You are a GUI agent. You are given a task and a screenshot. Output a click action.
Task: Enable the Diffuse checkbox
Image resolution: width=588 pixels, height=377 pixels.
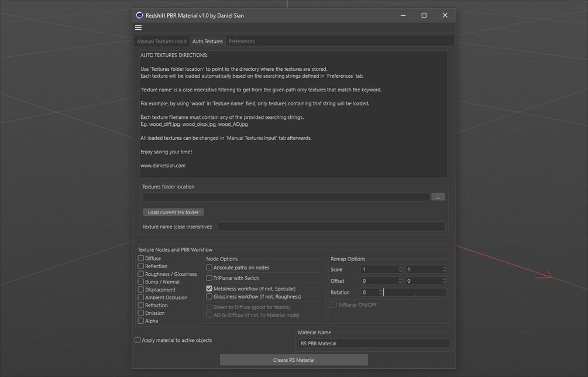140,258
